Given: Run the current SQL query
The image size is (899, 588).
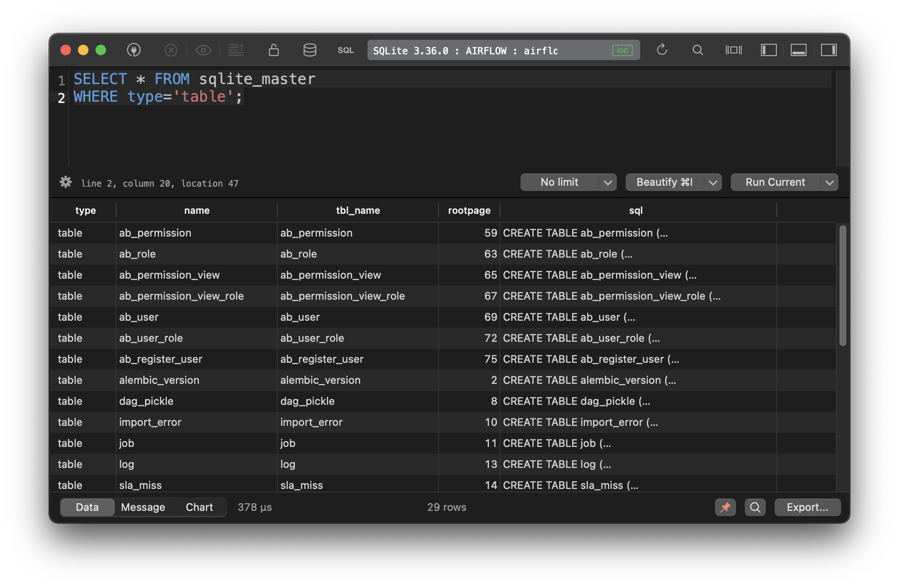Looking at the screenshot, I should [x=775, y=182].
